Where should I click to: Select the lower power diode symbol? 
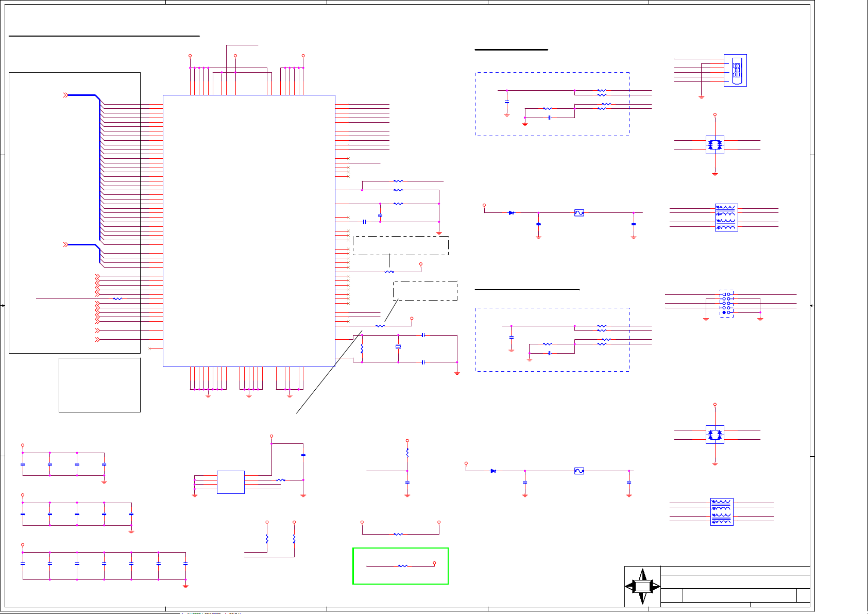493,471
